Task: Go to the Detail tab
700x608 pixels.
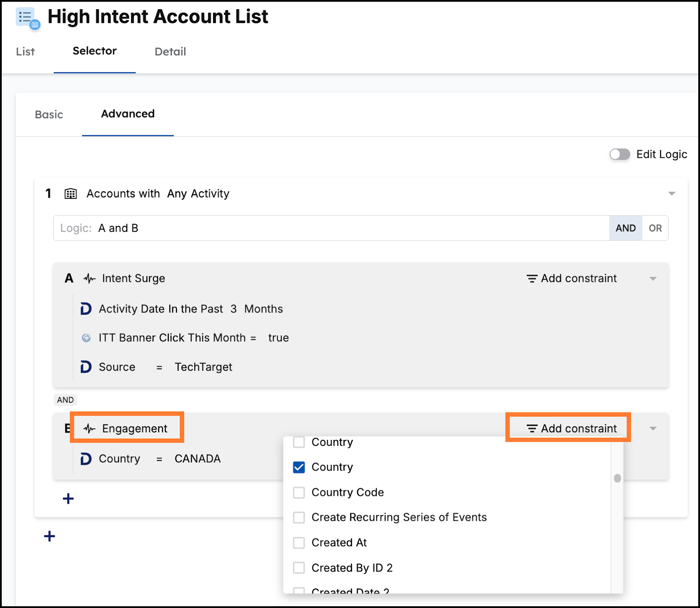Action: coord(170,52)
